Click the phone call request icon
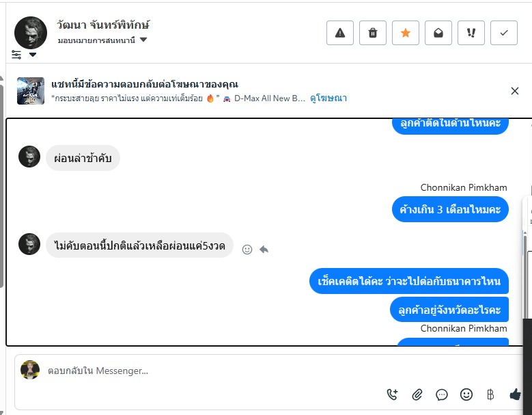The height and width of the screenshot is (415, 532). click(x=393, y=394)
